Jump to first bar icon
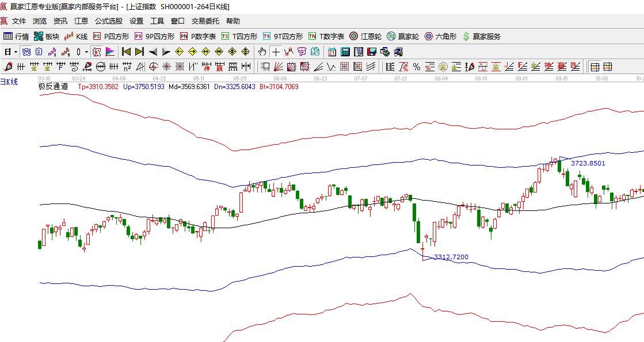 126,52
